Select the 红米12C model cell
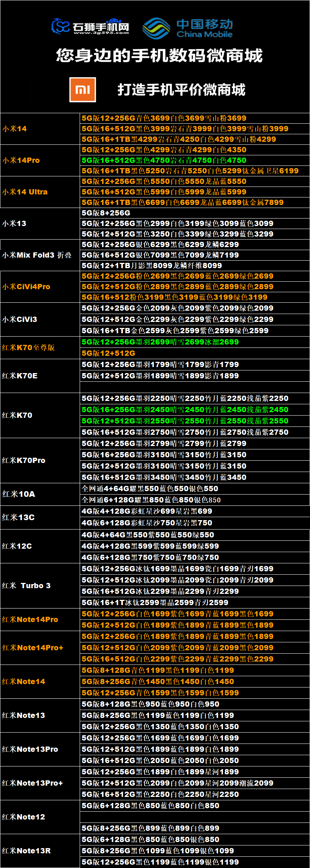 click(x=40, y=546)
